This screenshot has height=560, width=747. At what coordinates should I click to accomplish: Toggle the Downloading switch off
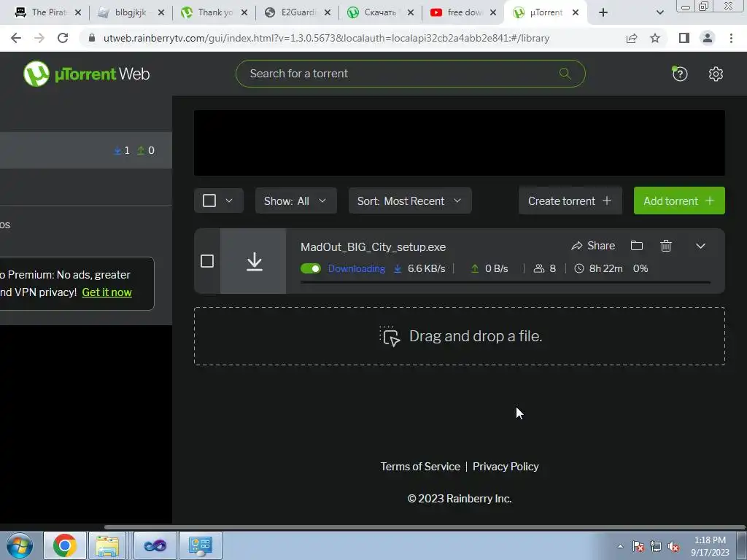311,268
